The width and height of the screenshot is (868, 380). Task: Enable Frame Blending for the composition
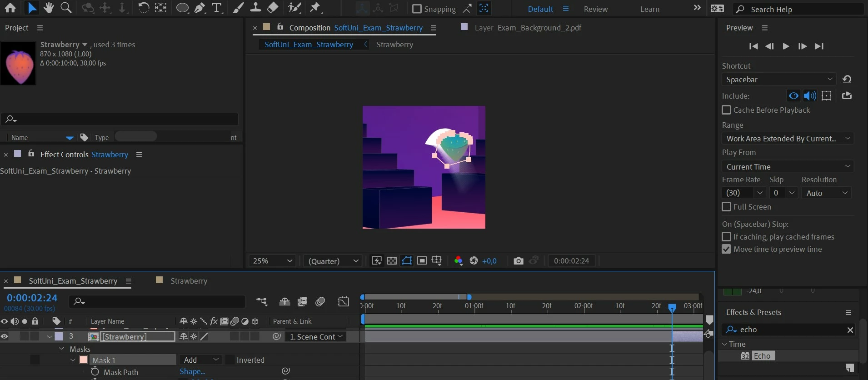(302, 301)
